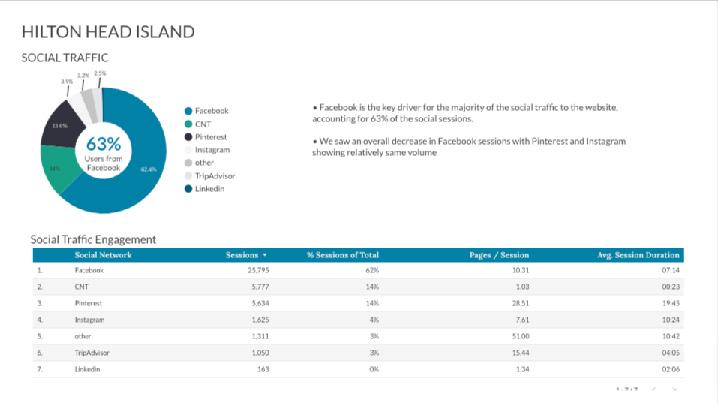Click the other legend entry
The image size is (718, 404).
point(199,163)
